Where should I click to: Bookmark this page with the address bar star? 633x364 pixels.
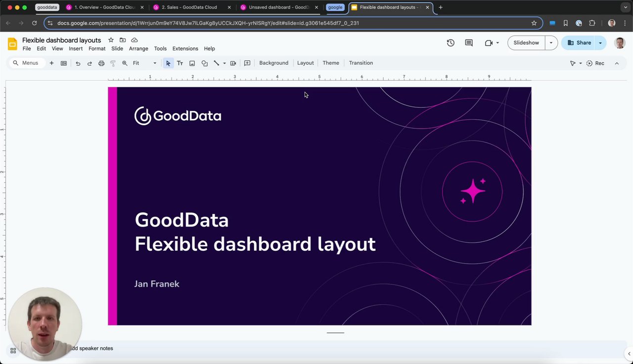pyautogui.click(x=534, y=23)
